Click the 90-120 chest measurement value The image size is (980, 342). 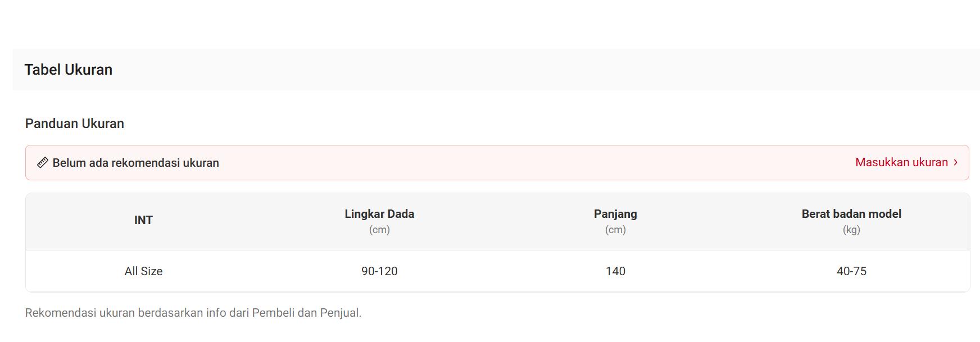pyautogui.click(x=379, y=271)
